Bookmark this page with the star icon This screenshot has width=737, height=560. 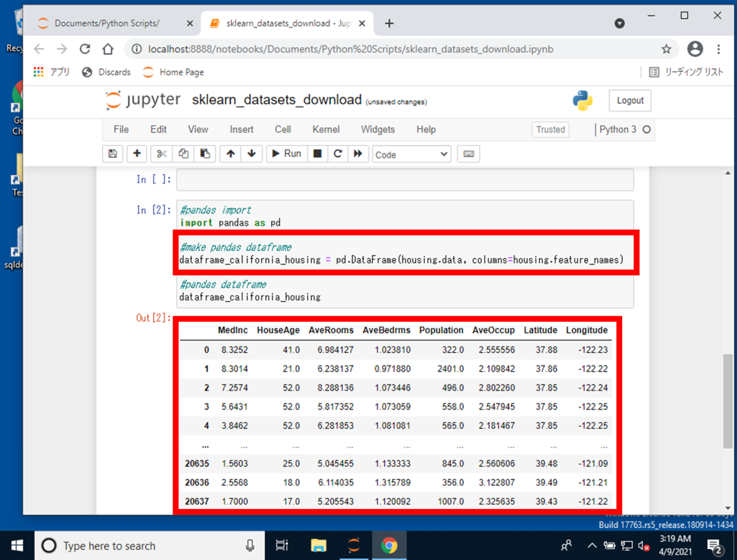[666, 49]
